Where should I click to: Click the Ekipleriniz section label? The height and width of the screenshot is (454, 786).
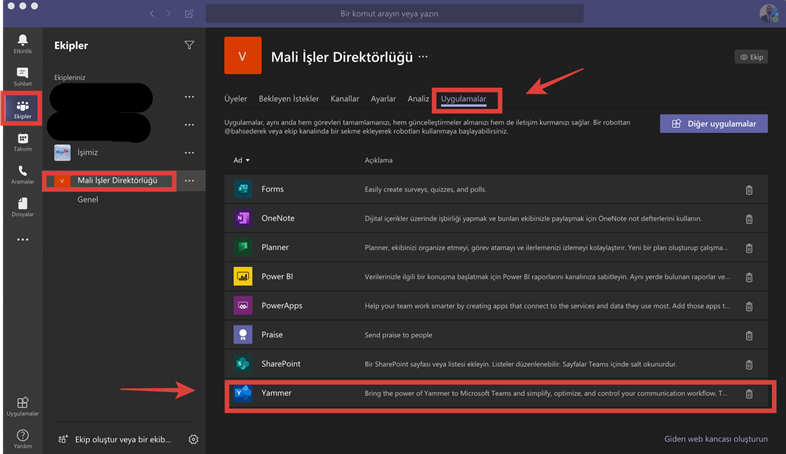pos(70,78)
